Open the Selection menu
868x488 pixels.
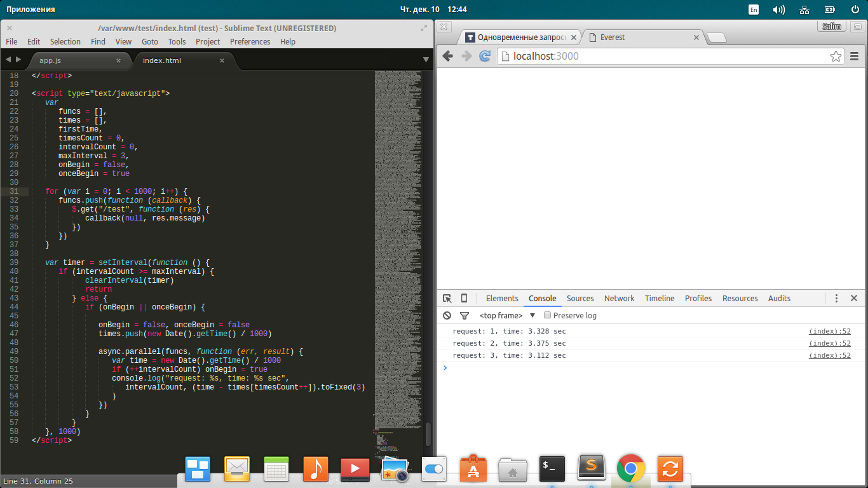click(65, 41)
